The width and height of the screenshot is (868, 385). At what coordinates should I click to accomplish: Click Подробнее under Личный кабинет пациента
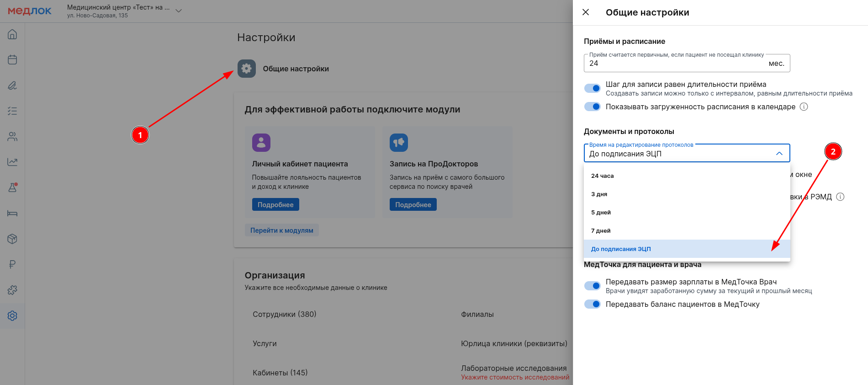(x=275, y=204)
